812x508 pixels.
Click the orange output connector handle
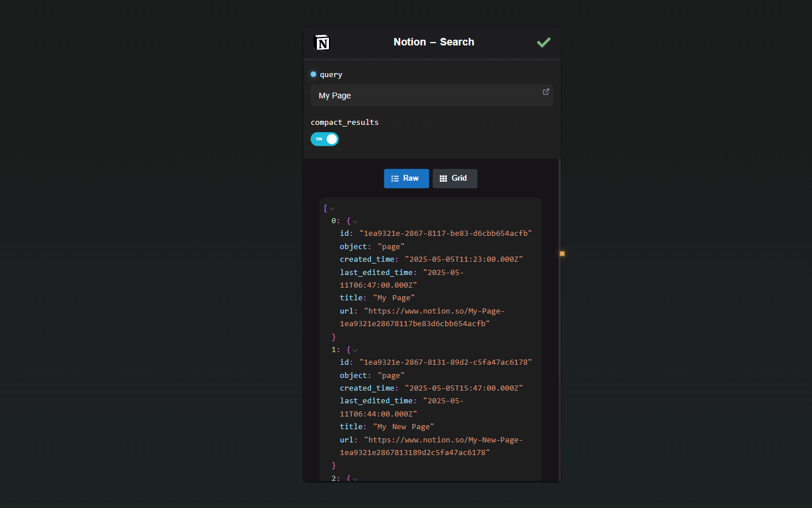click(x=562, y=254)
